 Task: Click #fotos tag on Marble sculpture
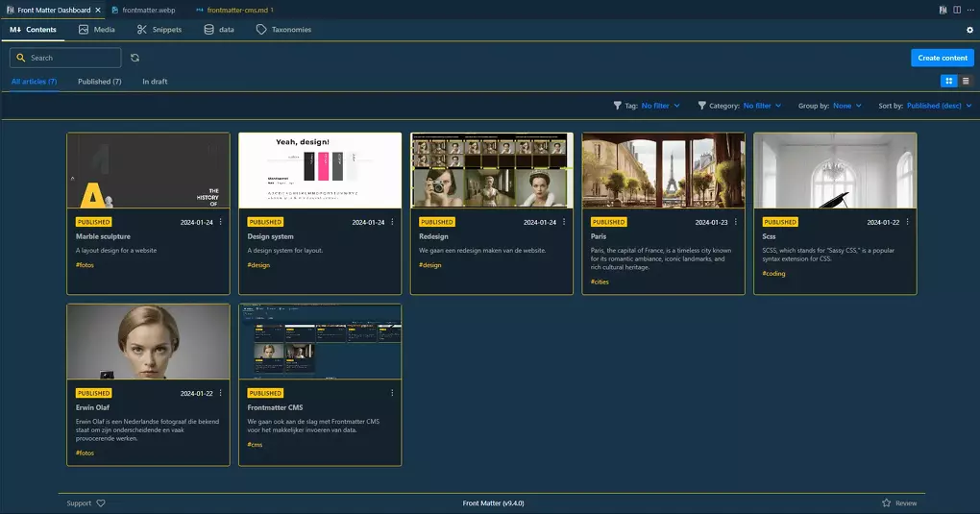click(x=85, y=265)
